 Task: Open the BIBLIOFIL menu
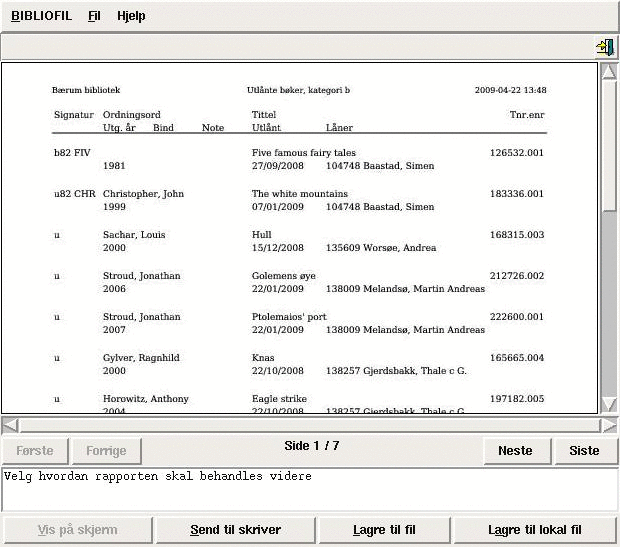[42, 16]
